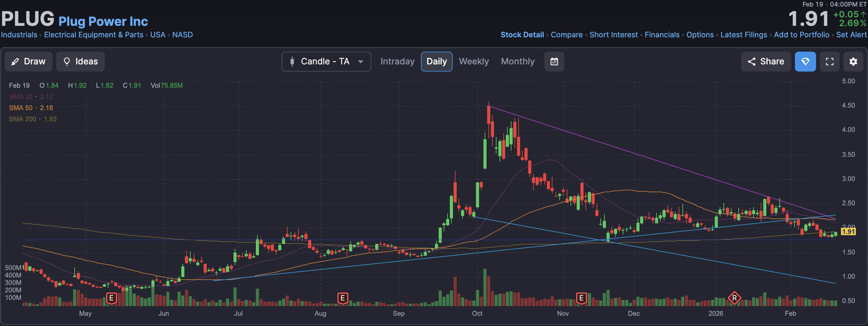The image size is (868, 326).
Task: Click the 2.69% percentage change value
Action: pos(852,23)
